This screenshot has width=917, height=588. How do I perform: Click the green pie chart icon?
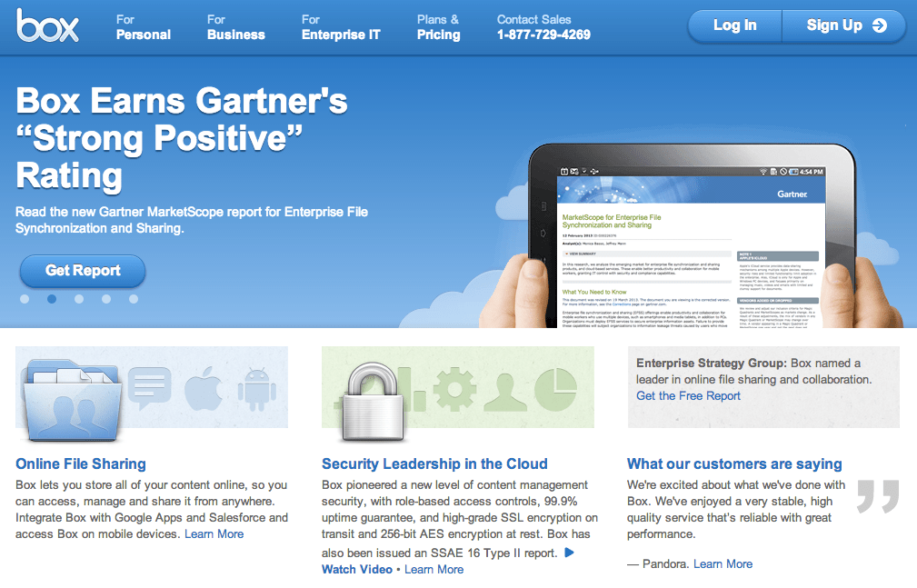[555, 389]
